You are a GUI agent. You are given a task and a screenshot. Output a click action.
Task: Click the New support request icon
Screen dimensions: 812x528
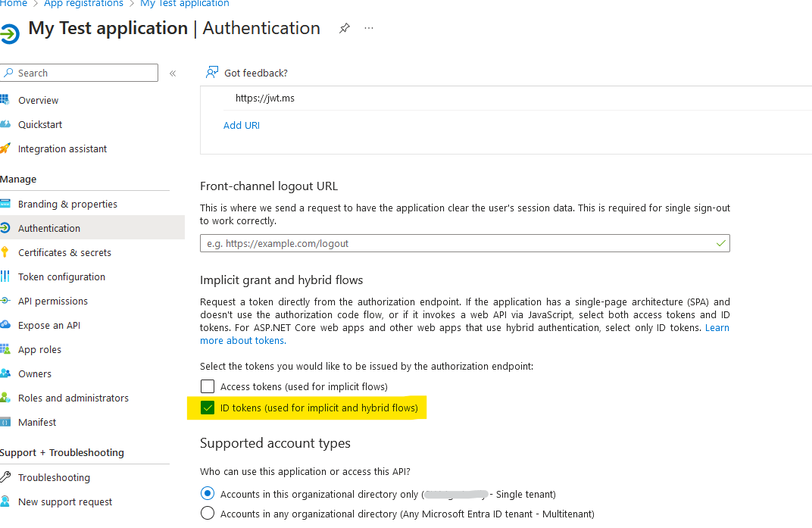[5, 501]
